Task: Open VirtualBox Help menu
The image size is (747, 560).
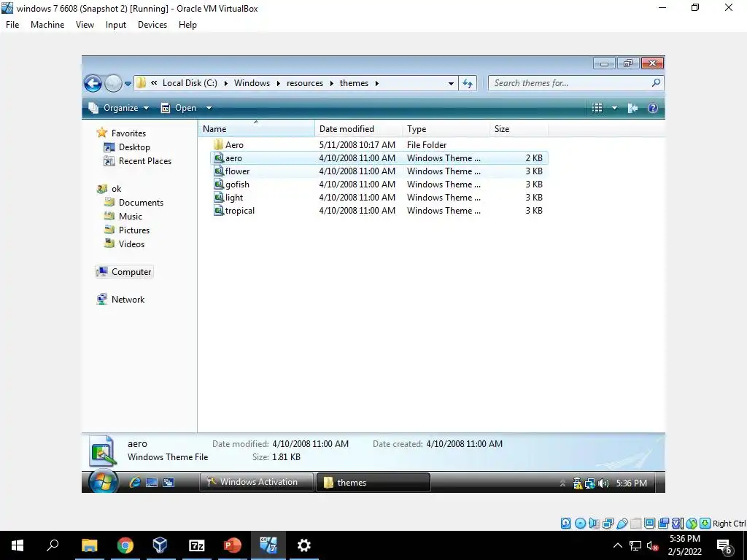Action: 187,25
